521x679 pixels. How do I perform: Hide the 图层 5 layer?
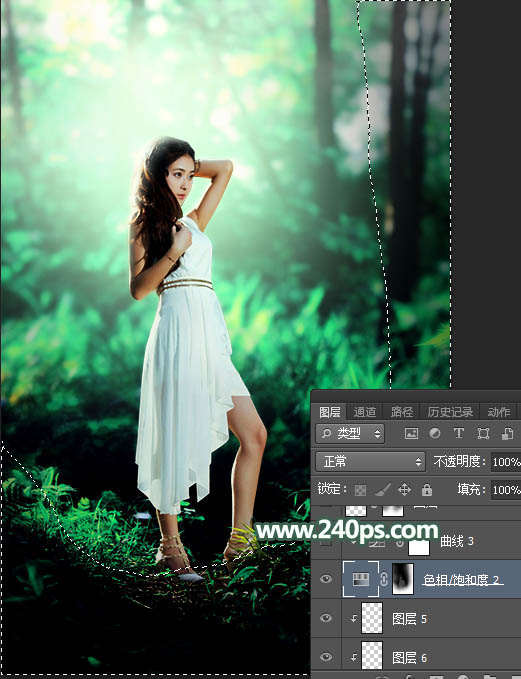tap(326, 618)
